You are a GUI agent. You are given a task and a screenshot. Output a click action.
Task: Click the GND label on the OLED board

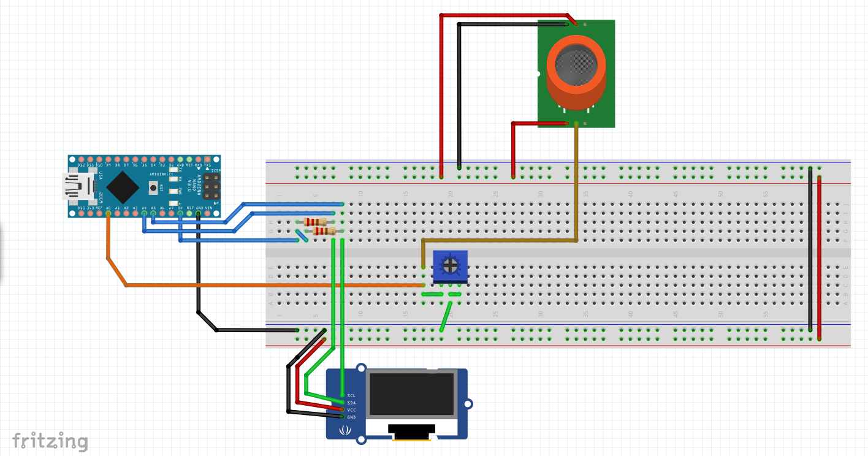pos(351,416)
